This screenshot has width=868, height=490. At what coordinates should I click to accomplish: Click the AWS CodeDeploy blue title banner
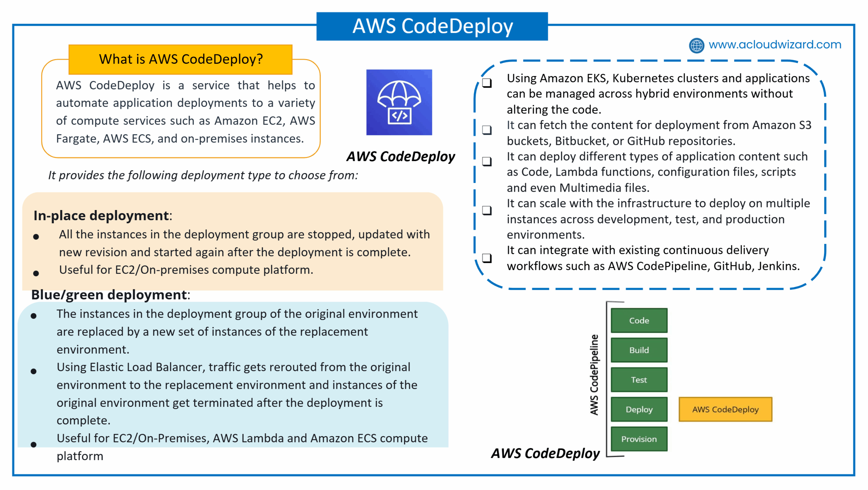432,26
